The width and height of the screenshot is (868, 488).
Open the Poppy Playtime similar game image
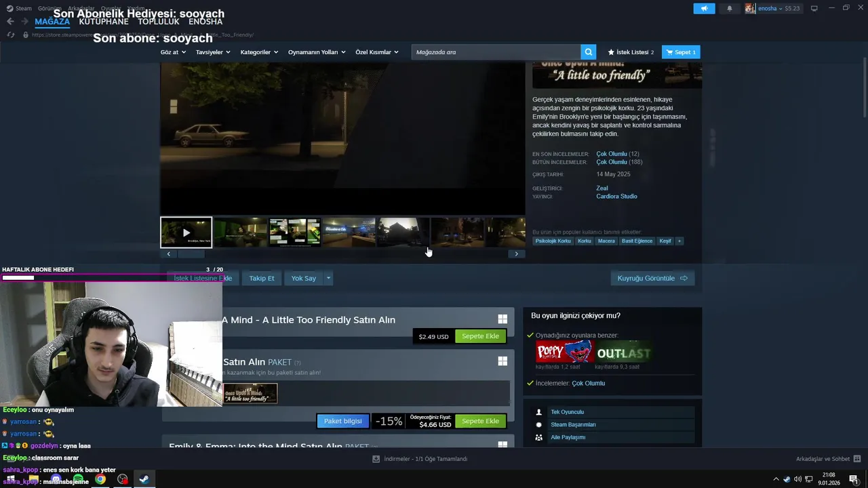[x=564, y=352]
